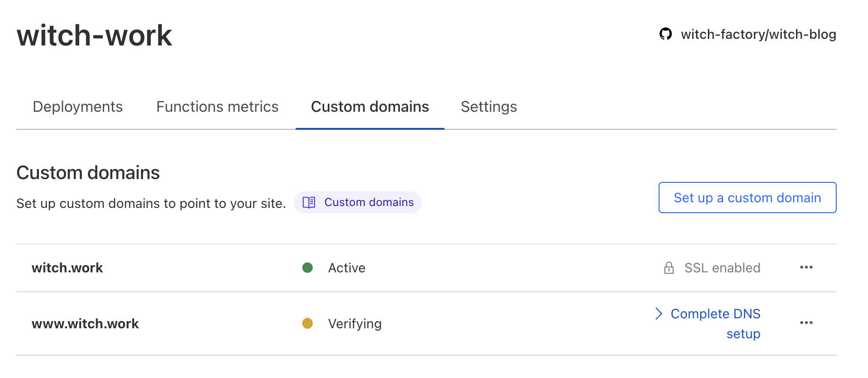Click the witch.work domain name
Screen dimensions: 868x378
[67, 268]
